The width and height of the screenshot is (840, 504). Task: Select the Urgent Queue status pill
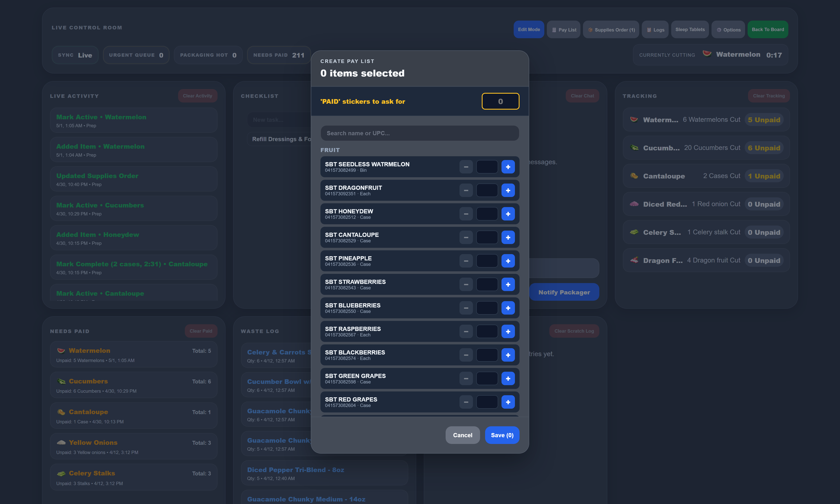pyautogui.click(x=136, y=55)
